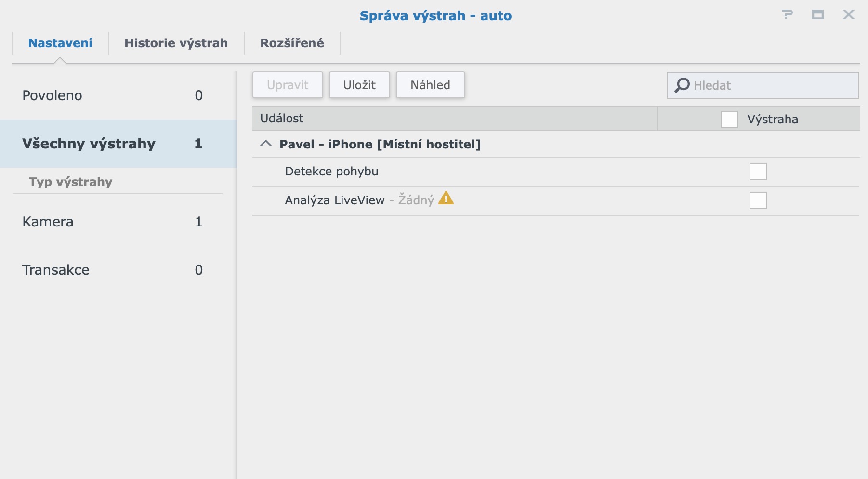Click the Uložit button

(359, 85)
